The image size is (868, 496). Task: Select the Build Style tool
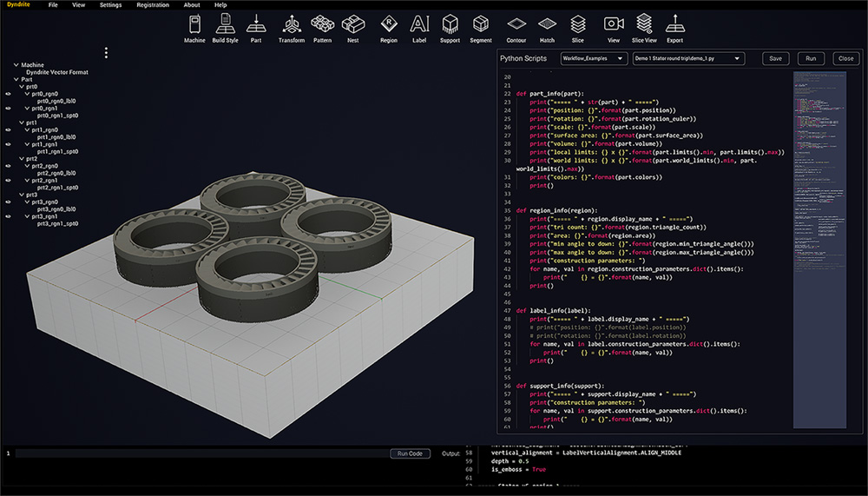[225, 24]
